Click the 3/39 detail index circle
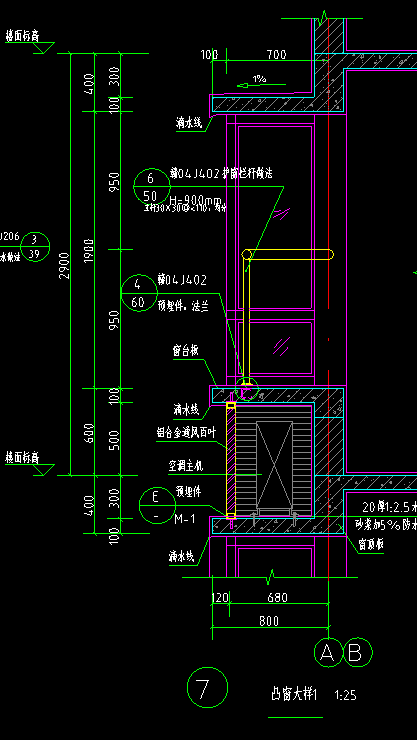The width and height of the screenshot is (417, 740). click(x=34, y=246)
